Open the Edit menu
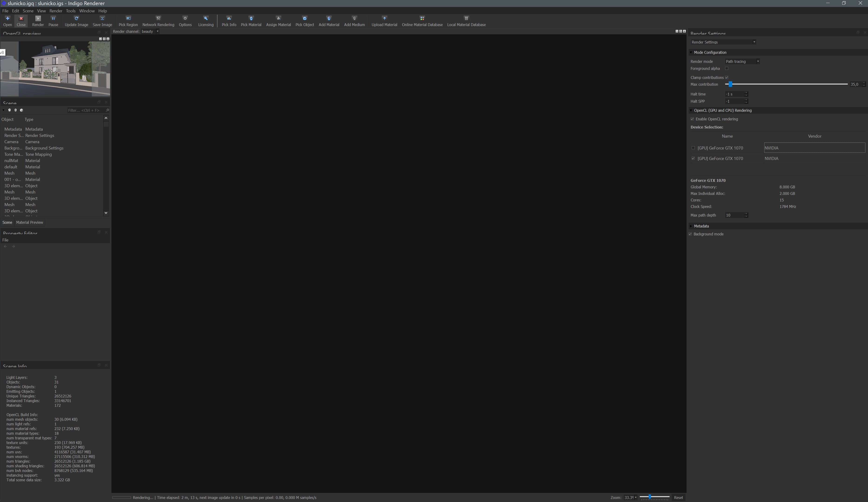 (16, 11)
